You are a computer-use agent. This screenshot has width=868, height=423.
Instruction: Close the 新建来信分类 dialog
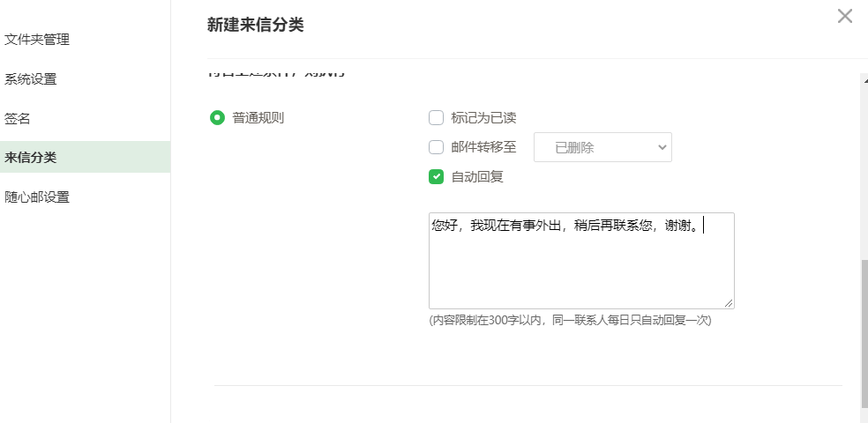coord(844,16)
